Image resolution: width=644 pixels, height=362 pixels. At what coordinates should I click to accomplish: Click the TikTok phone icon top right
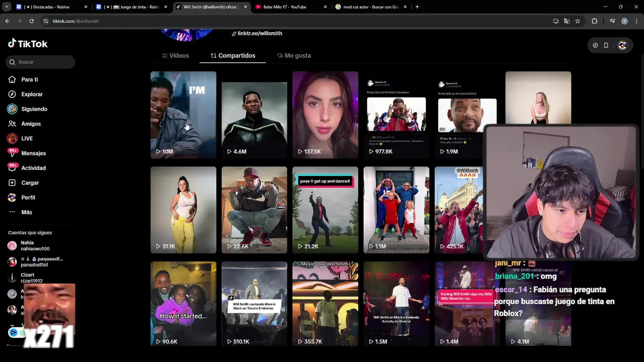[606, 45]
